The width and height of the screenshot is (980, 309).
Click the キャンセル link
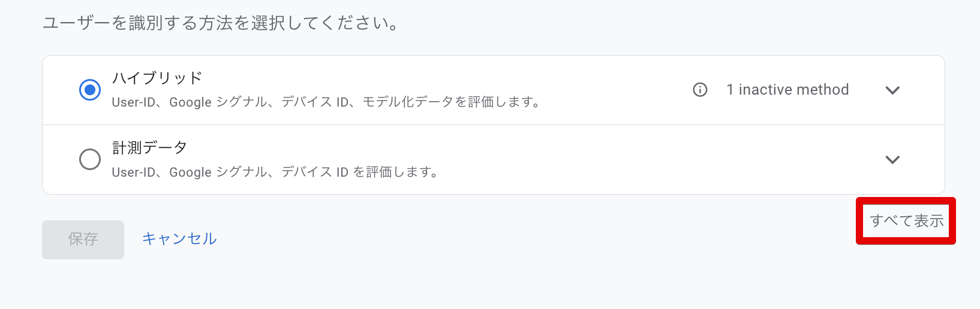(179, 239)
